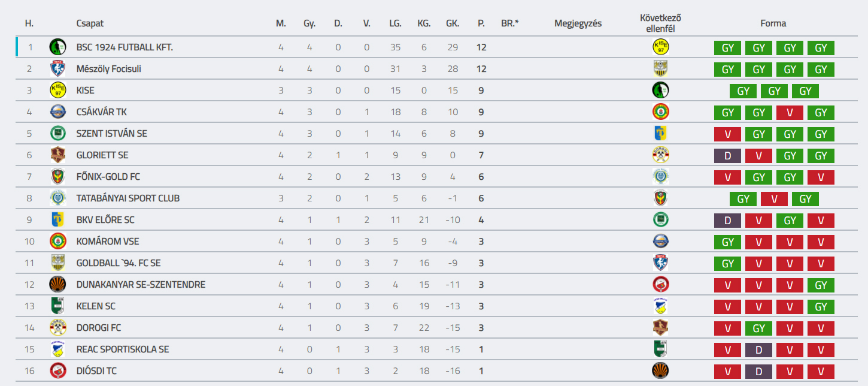
Task: Click the Csákvár TK team badge
Action: [x=58, y=111]
